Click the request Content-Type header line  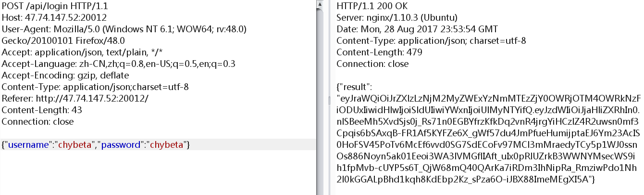[x=95, y=87]
